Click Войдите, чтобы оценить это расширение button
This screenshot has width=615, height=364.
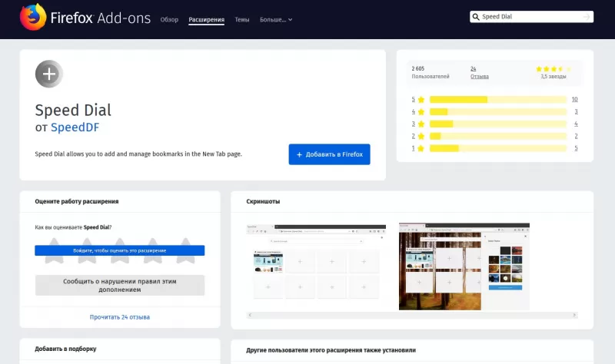[x=120, y=250]
